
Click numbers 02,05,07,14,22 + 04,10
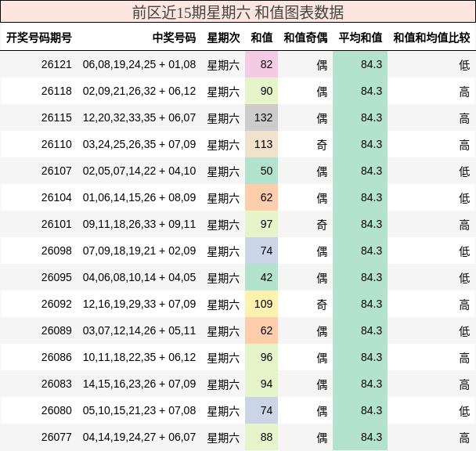pos(139,171)
